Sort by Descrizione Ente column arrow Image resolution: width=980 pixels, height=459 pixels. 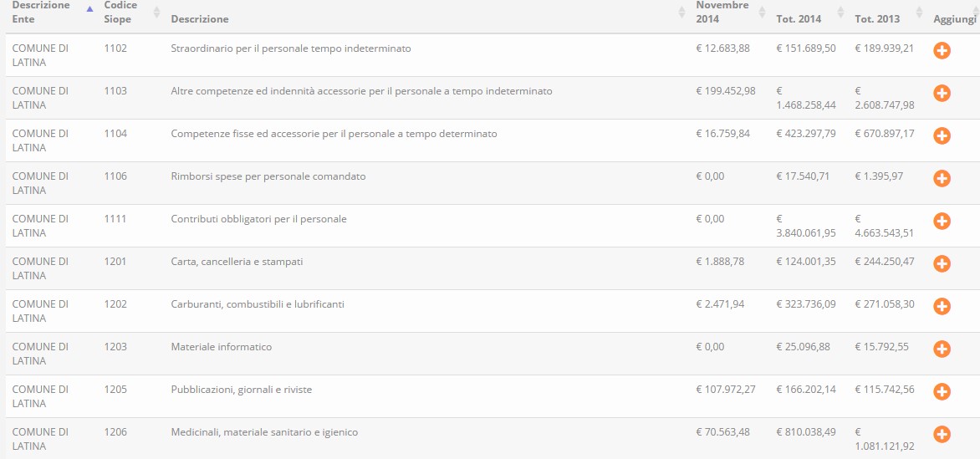tap(89, 8)
